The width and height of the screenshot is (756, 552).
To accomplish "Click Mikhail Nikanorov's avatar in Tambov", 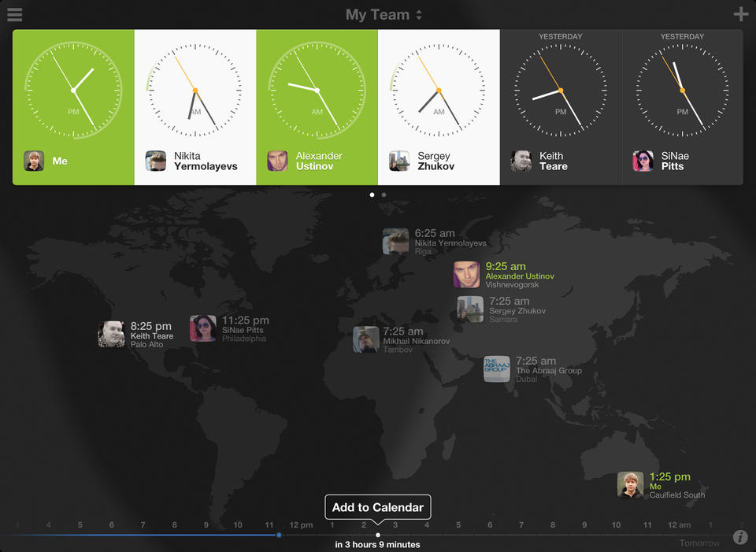I will pos(366,339).
